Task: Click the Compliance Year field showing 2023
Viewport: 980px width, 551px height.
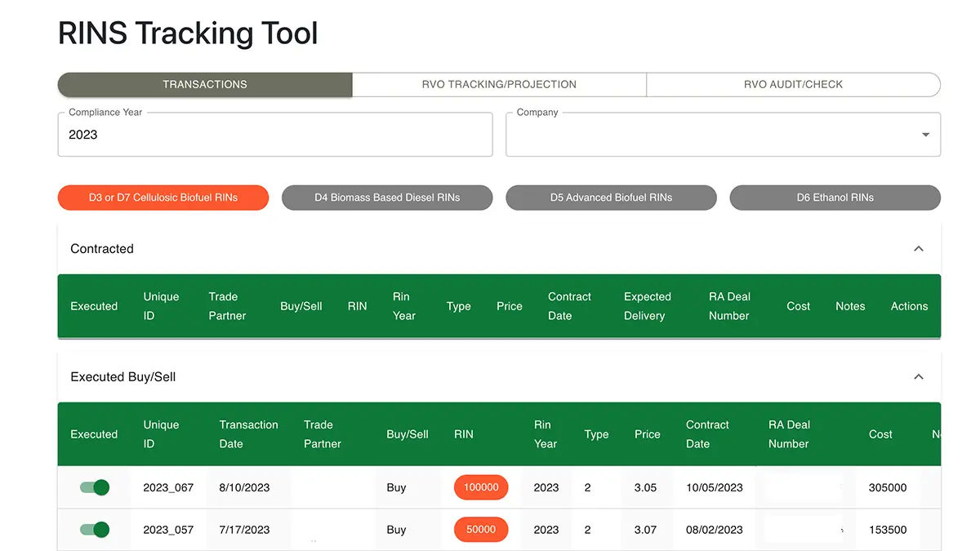Action: click(275, 135)
